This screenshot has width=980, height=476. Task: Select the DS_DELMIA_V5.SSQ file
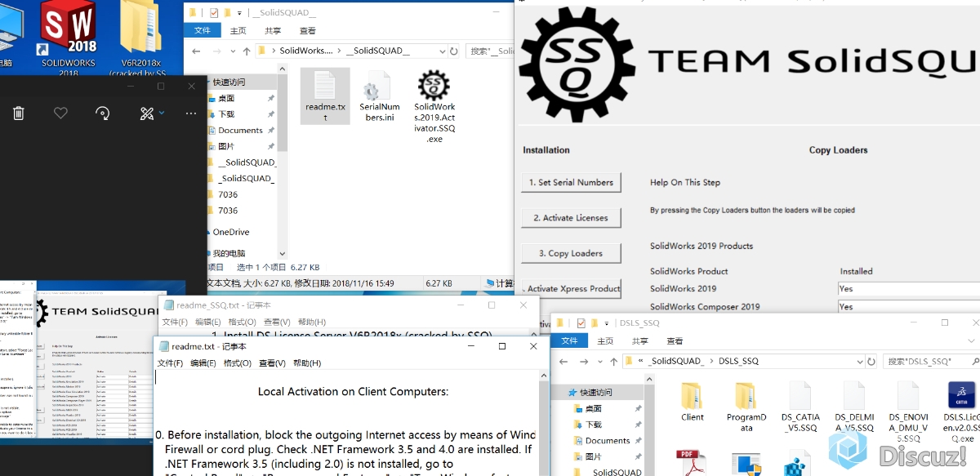[x=854, y=407]
